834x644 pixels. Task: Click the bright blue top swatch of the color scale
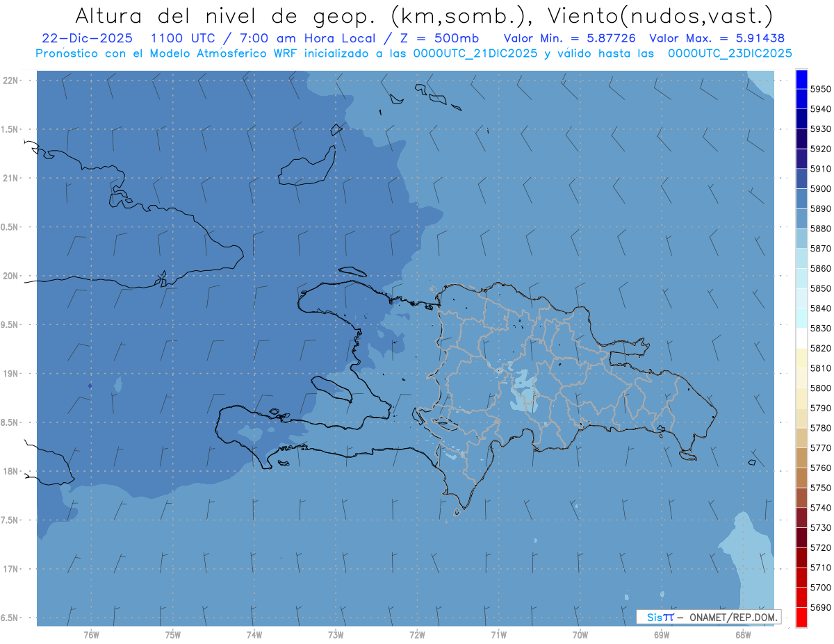[x=801, y=79]
